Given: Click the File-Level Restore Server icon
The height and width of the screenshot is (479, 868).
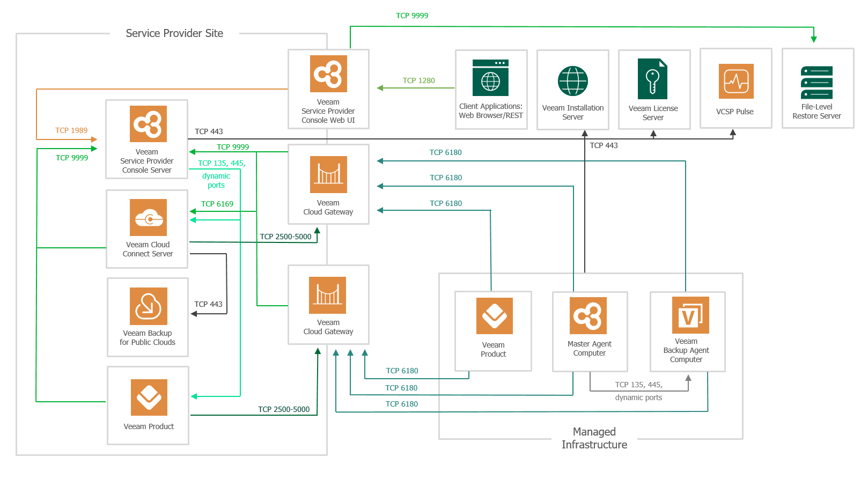Looking at the screenshot, I should tap(816, 82).
